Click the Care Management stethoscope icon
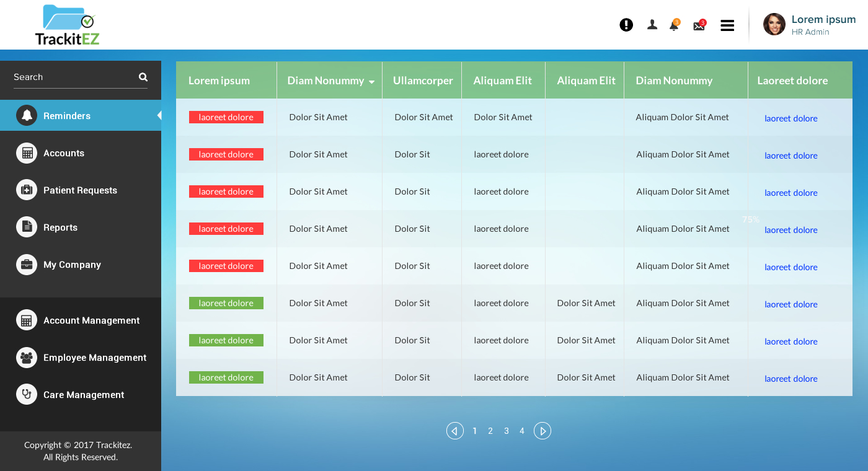 point(27,394)
